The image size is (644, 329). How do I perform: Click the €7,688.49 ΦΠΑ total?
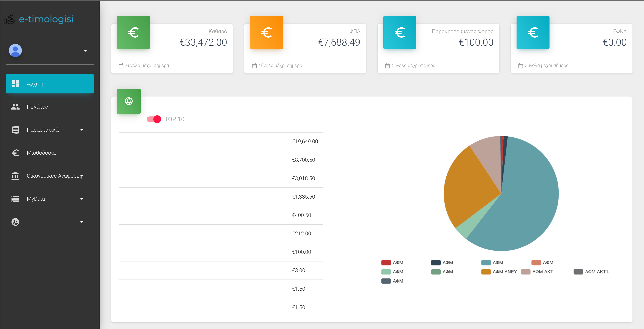click(x=339, y=43)
